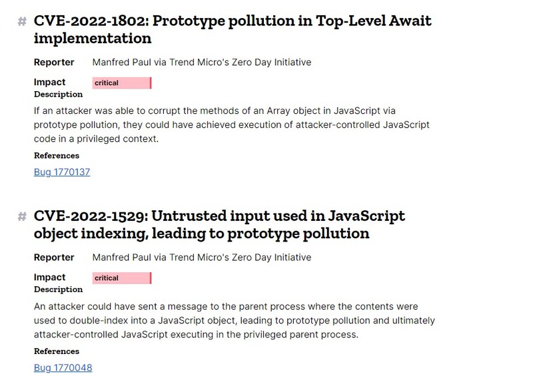Open the Bug 1770137 reference link
The image size is (533, 392).
tap(62, 172)
